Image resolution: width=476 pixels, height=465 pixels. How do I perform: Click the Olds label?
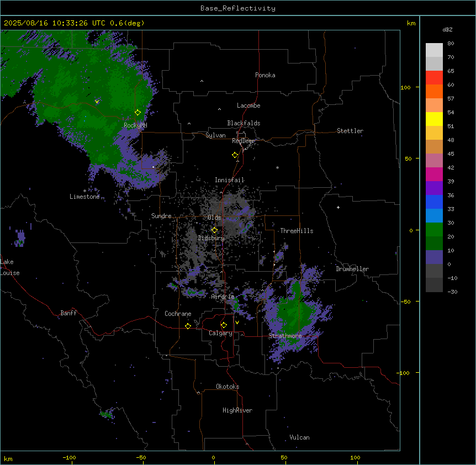coord(214,218)
